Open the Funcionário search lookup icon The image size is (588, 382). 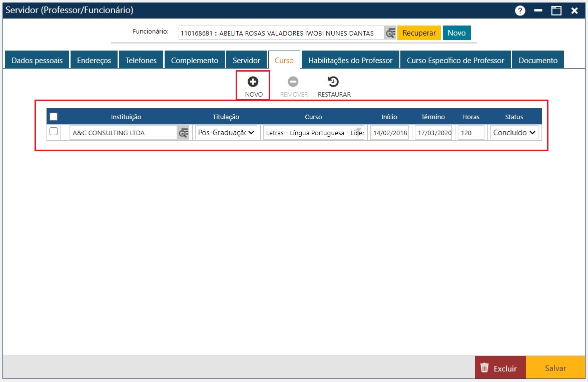click(390, 33)
